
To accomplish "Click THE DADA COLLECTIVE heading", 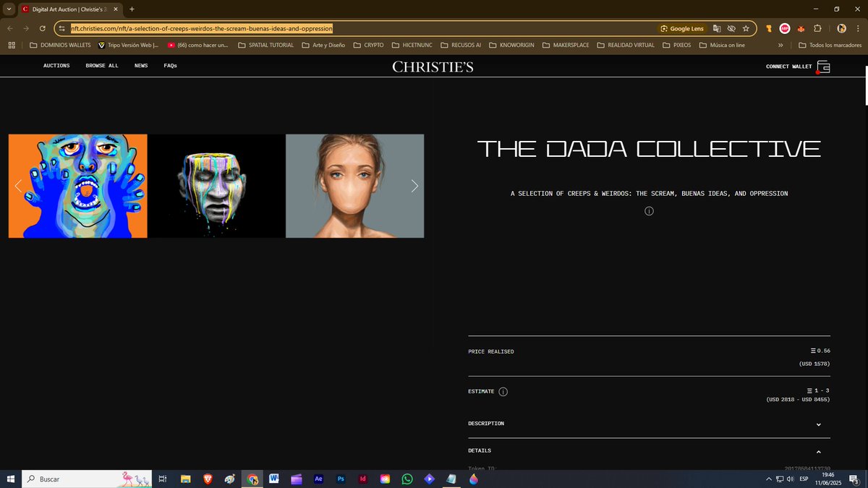I will pos(649,149).
